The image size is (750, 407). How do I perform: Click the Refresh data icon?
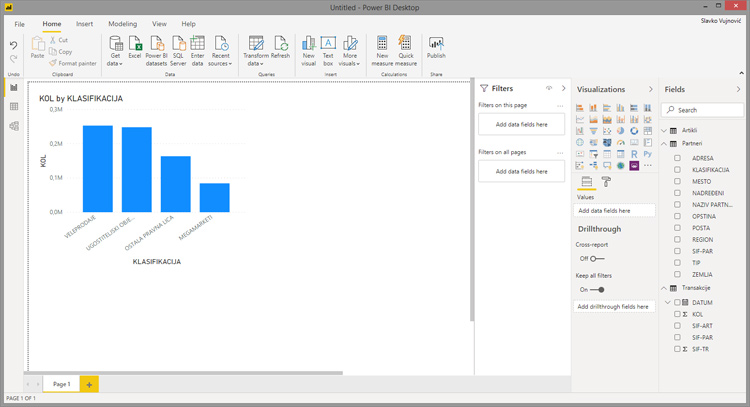click(280, 49)
